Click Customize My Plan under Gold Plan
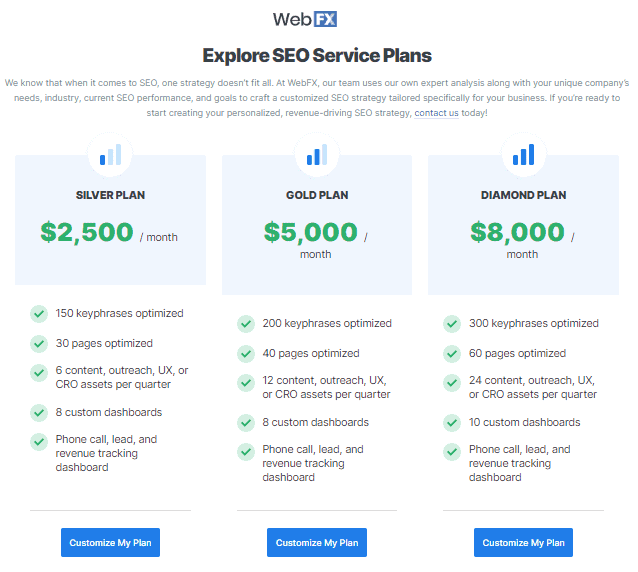638x572 pixels. (317, 543)
